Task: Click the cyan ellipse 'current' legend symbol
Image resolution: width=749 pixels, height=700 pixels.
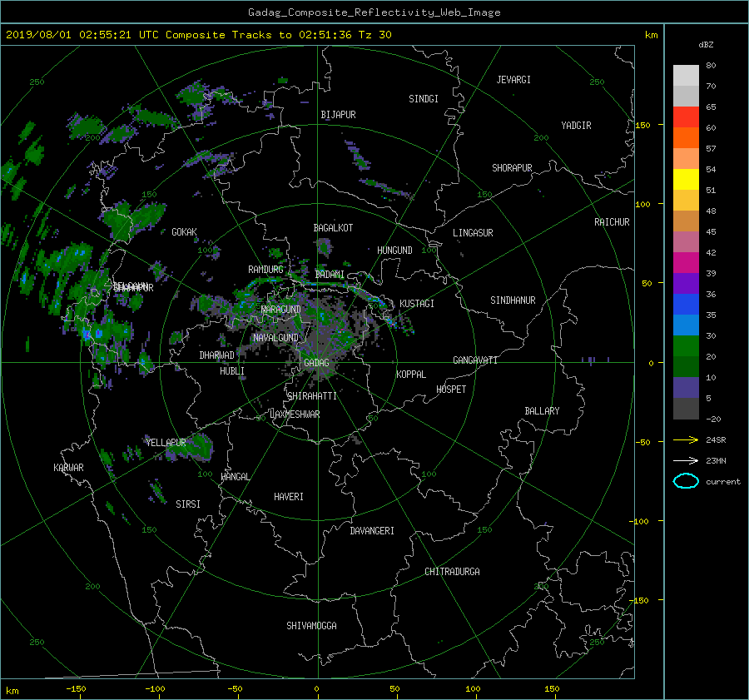Action: 686,481
